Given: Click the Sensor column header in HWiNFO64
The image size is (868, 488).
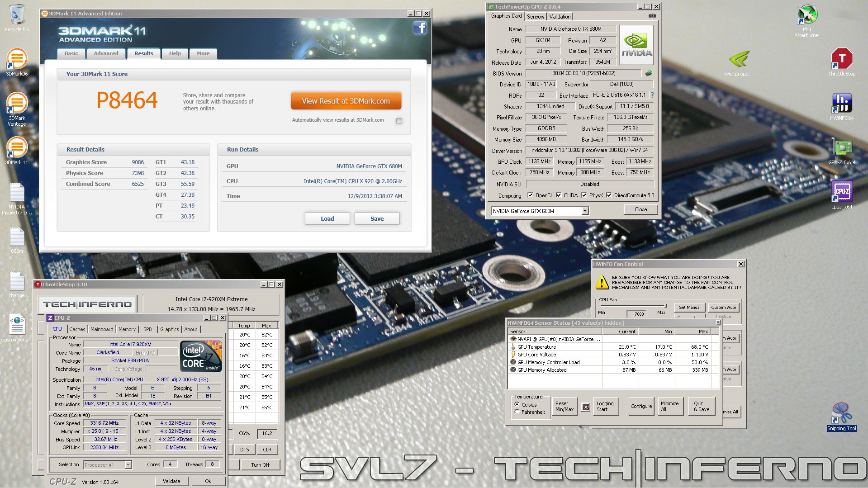Looking at the screenshot, I should 555,332.
